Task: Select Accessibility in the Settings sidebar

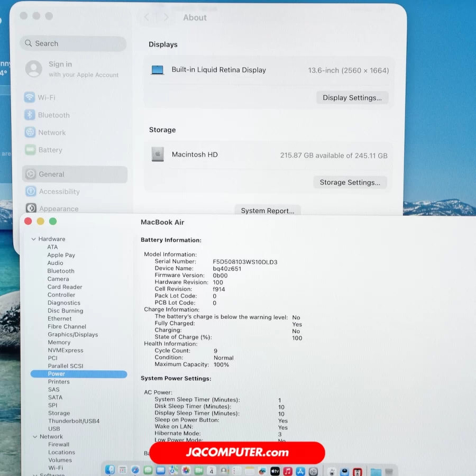Action: pos(59,191)
